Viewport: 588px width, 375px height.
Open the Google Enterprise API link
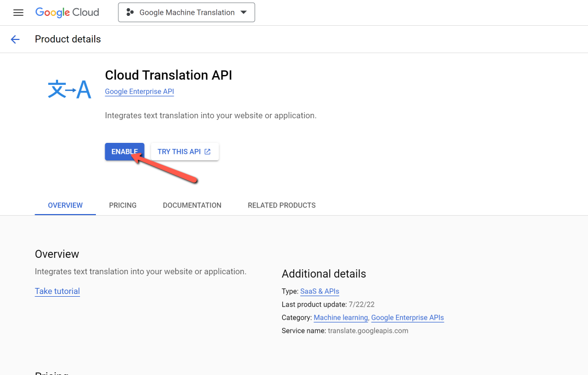[140, 91]
